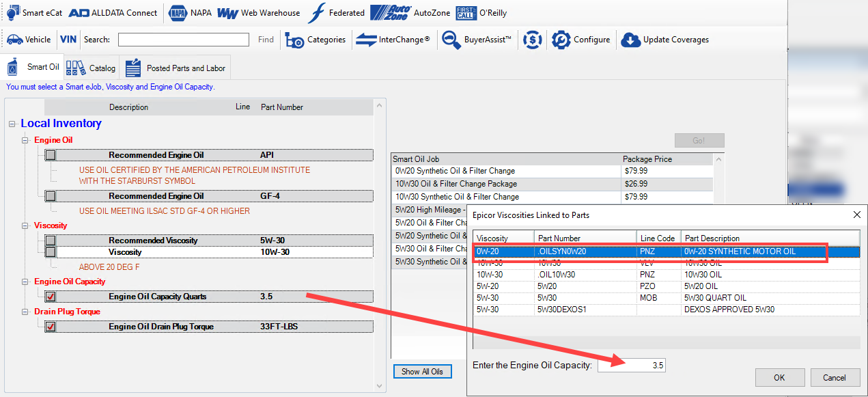
Task: Open NAPA supplier catalog
Action: [190, 12]
